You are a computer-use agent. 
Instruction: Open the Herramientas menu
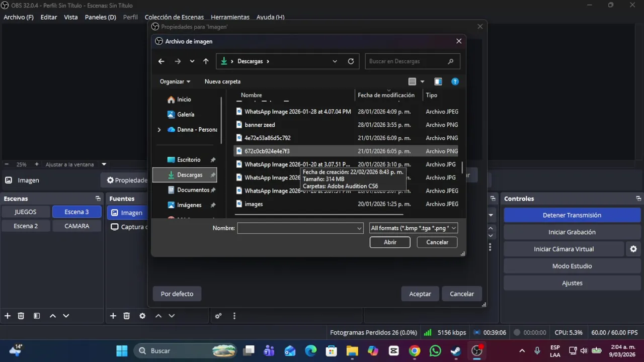pos(230,17)
